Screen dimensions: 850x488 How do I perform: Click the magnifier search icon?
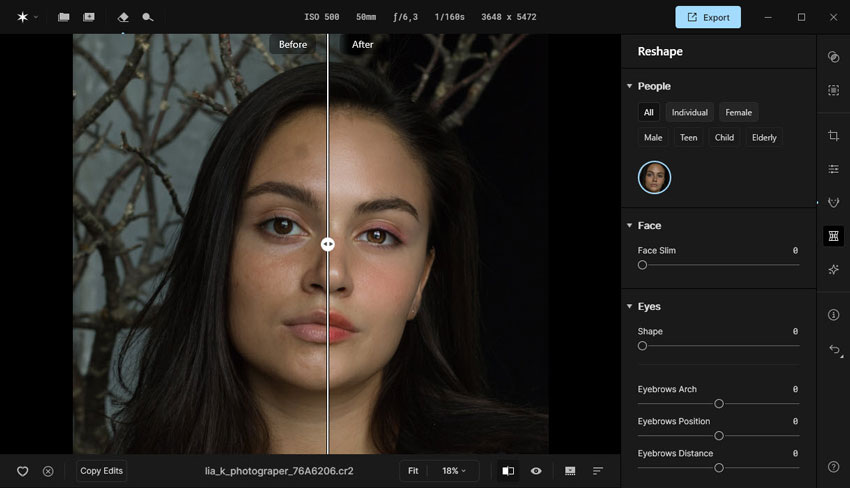147,17
